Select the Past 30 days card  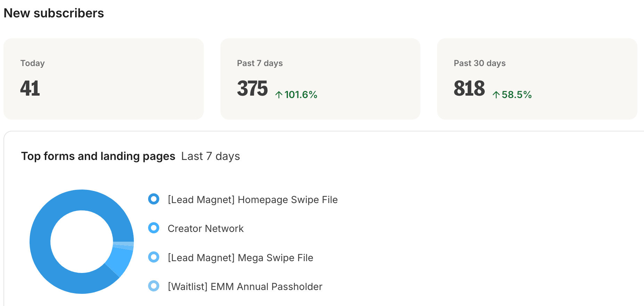tap(537, 79)
